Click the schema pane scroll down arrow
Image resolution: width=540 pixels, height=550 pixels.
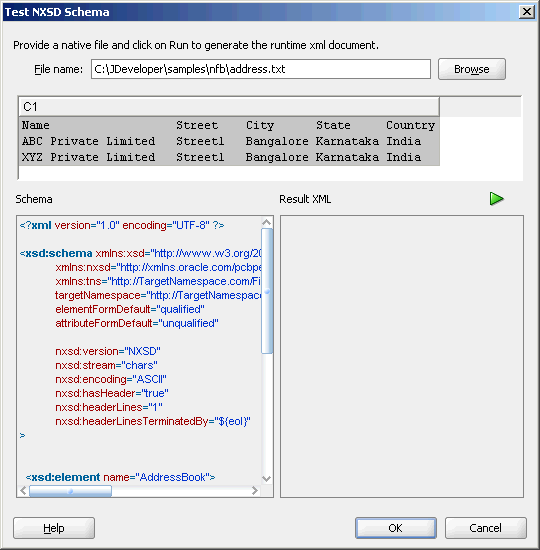tap(267, 478)
